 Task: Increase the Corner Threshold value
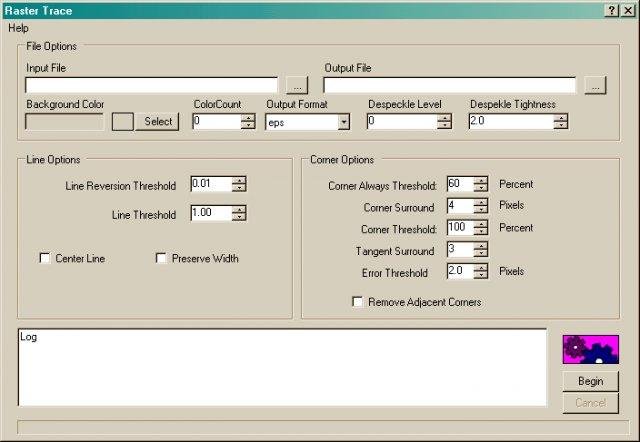(481, 224)
